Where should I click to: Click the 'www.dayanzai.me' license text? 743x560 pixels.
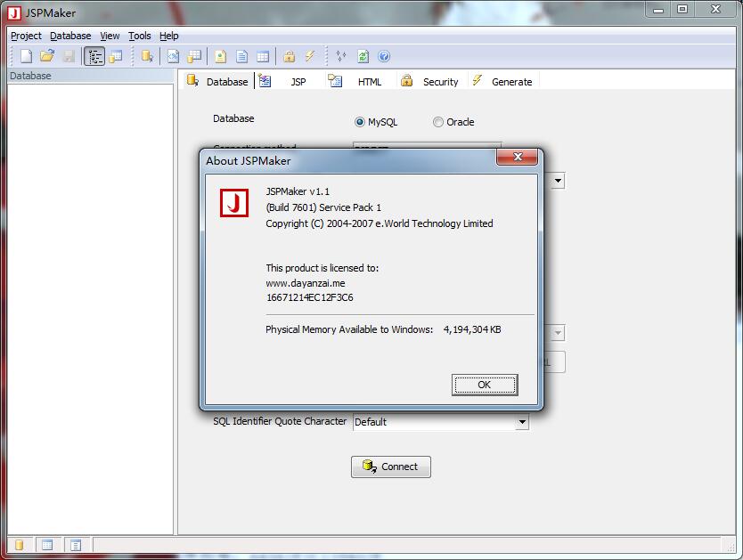306,283
